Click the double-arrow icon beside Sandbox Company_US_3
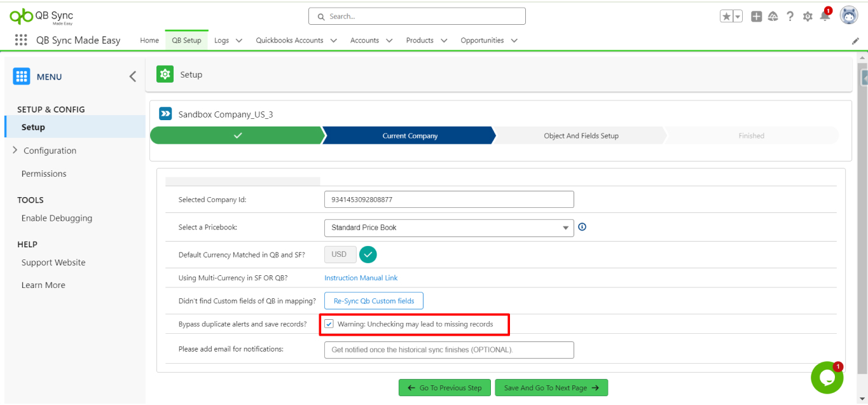This screenshot has width=868, height=405. pos(165,114)
